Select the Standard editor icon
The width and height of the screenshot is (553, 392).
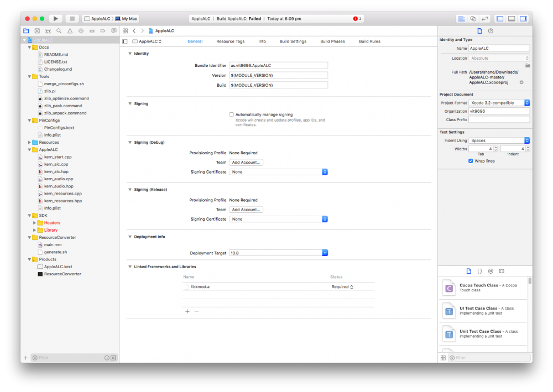pos(461,19)
